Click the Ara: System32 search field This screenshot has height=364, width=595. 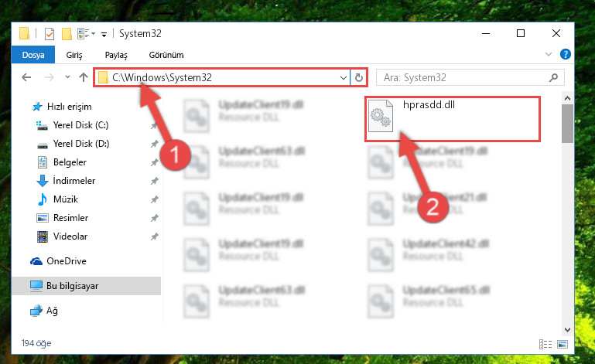pos(463,78)
